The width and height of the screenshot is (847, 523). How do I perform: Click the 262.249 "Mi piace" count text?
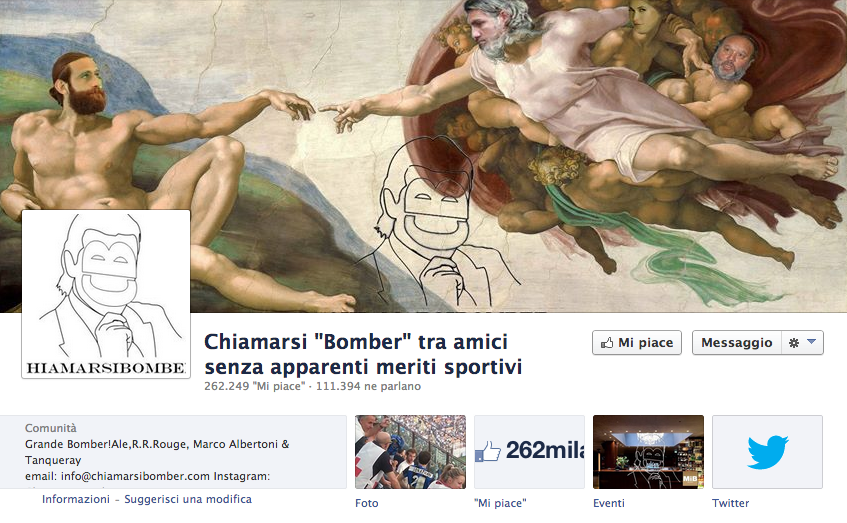(x=254, y=386)
